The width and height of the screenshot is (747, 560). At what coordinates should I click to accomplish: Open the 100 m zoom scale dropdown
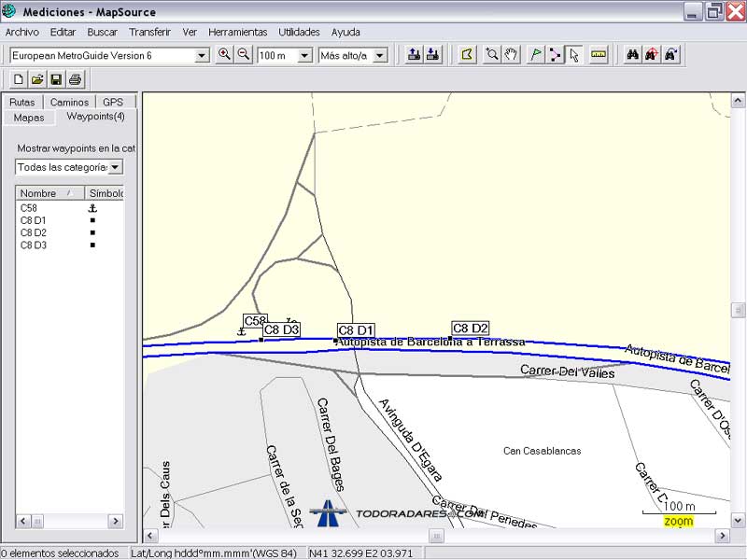(x=303, y=56)
